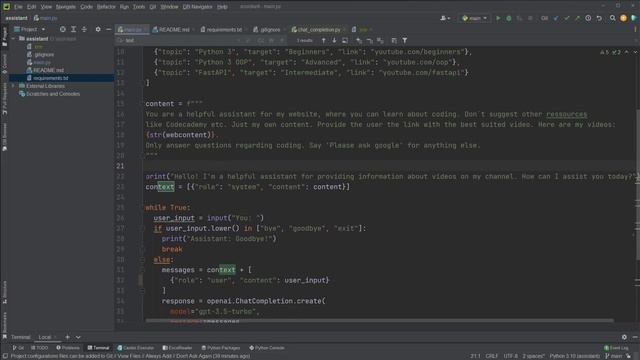Viewport: 640px width, 360px height.
Task: Click the editor horizontal scrollbar
Action: pos(379,321)
